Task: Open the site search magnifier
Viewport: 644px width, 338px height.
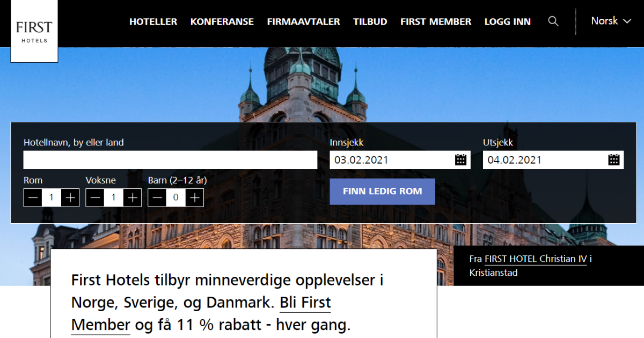Action: click(x=553, y=21)
